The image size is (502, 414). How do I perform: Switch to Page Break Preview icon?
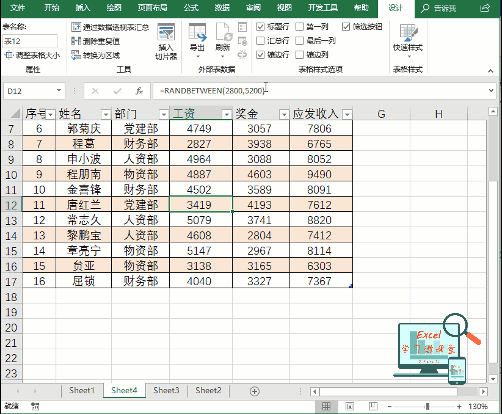[373, 406]
